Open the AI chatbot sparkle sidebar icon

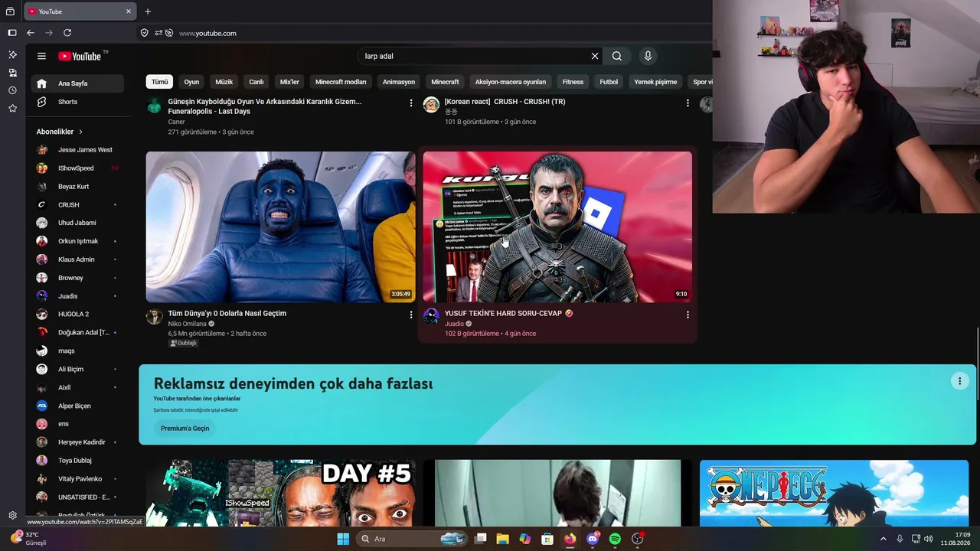point(12,55)
